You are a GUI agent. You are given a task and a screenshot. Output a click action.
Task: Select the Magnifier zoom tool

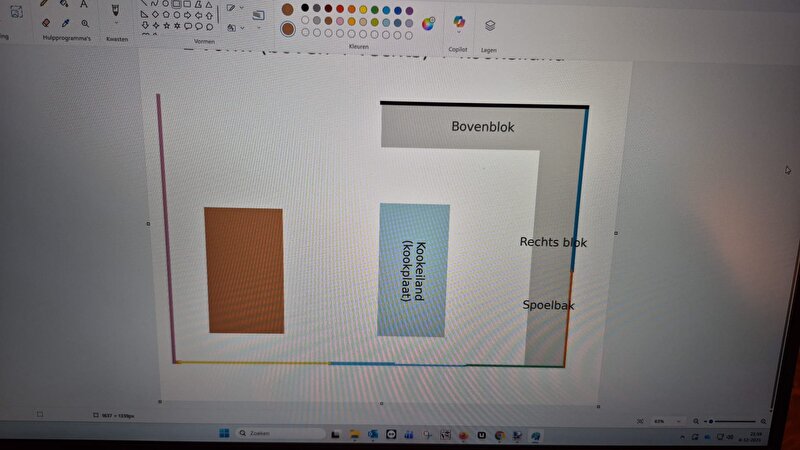[85, 22]
